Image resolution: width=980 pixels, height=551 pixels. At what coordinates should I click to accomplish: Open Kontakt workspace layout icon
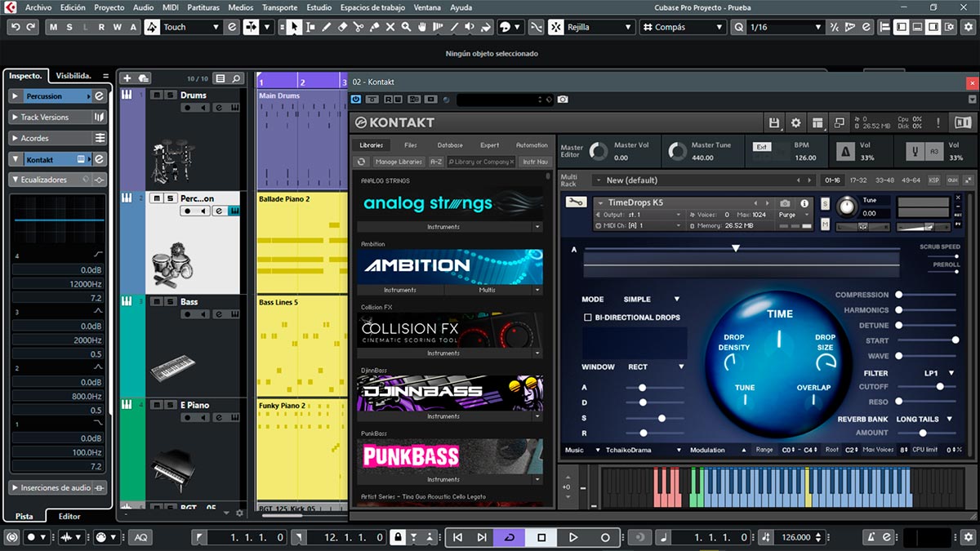(818, 122)
